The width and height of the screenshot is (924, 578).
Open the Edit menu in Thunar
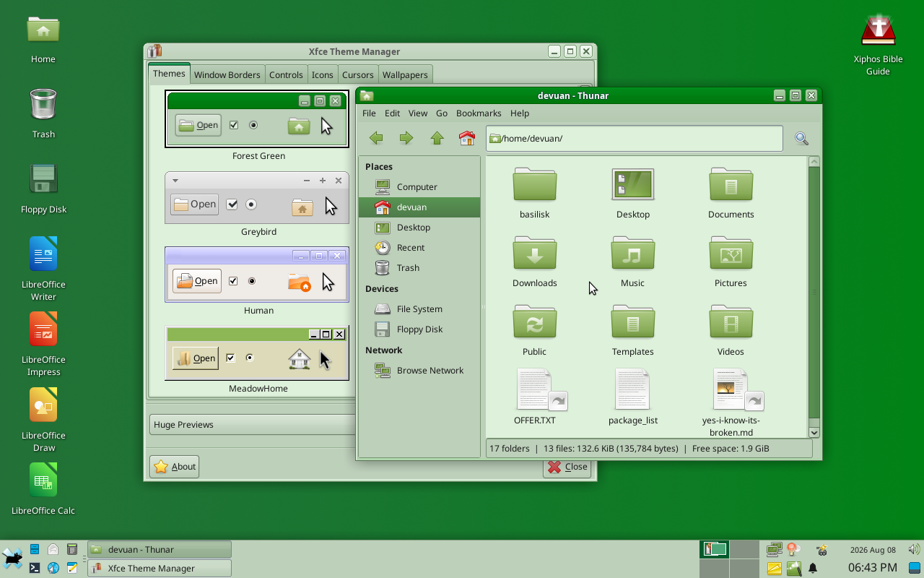tap(392, 113)
